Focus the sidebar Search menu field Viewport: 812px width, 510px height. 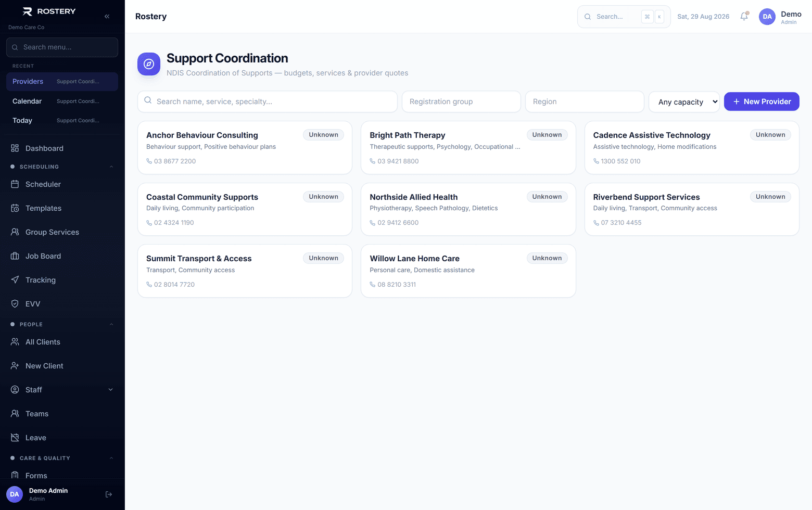coord(62,47)
